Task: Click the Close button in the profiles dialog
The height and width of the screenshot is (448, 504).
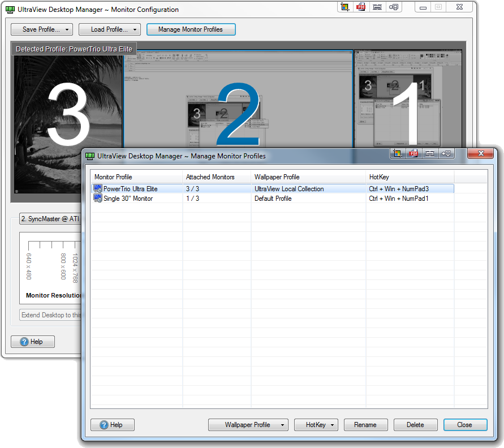Action: pyautogui.click(x=466, y=425)
